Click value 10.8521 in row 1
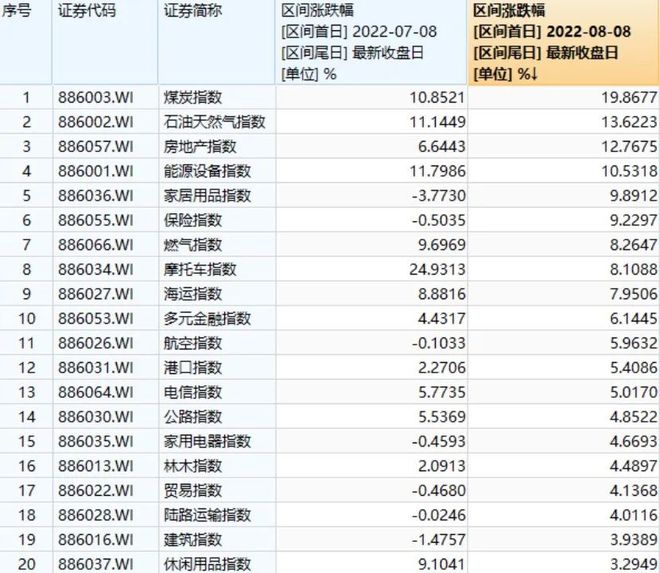The image size is (660, 573). [437, 98]
